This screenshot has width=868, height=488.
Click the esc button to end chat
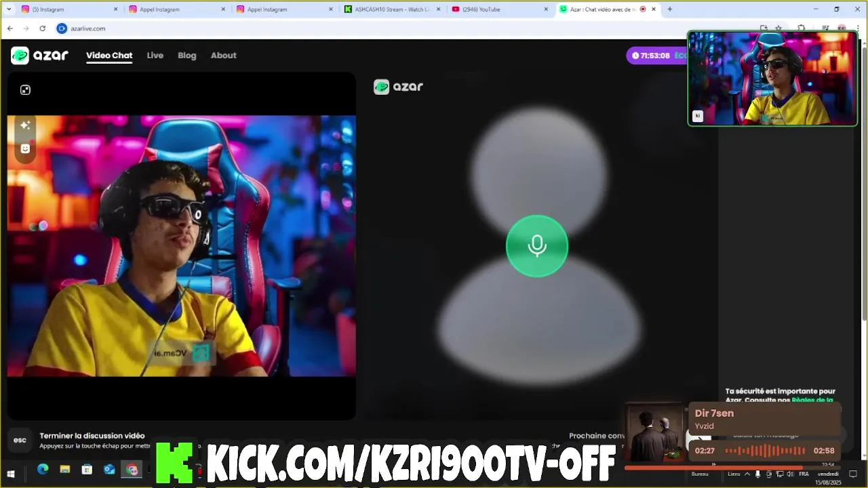click(20, 440)
